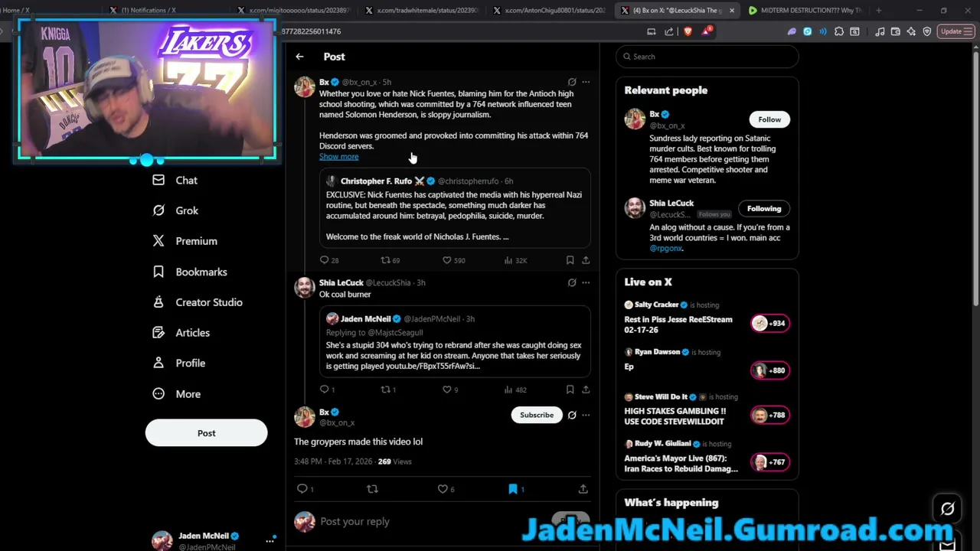The width and height of the screenshot is (980, 551).
Task: Click reply icon on main post
Action: pyautogui.click(x=302, y=488)
